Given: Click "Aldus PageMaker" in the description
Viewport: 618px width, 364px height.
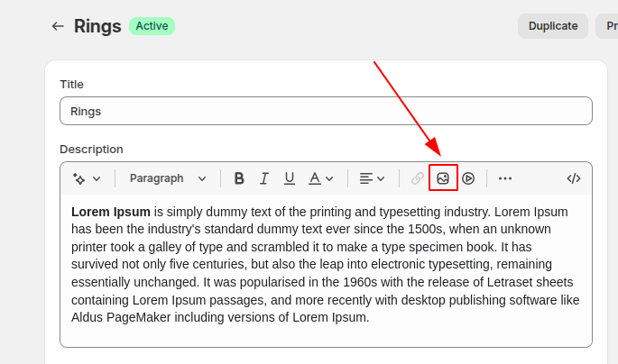Looking at the screenshot, I should tap(121, 317).
